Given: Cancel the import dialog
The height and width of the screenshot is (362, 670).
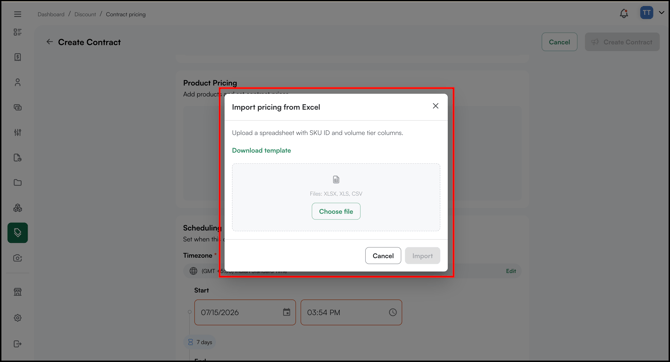Looking at the screenshot, I should tap(383, 256).
